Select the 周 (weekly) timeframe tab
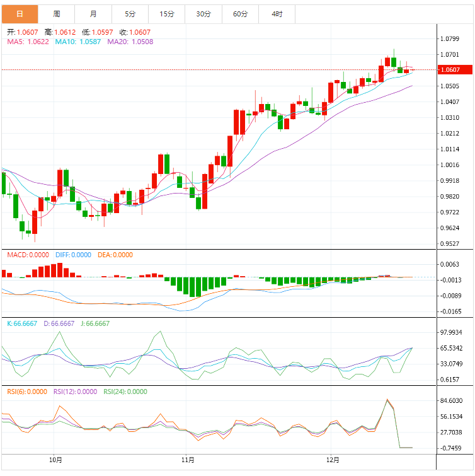 tap(57, 14)
